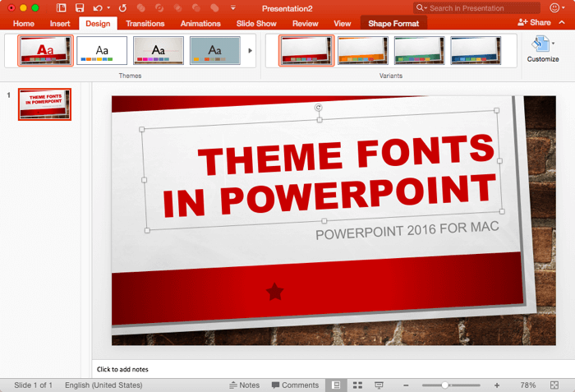Open the search magnifier options dropdown
The height and width of the screenshot is (392, 575).
pos(421,7)
